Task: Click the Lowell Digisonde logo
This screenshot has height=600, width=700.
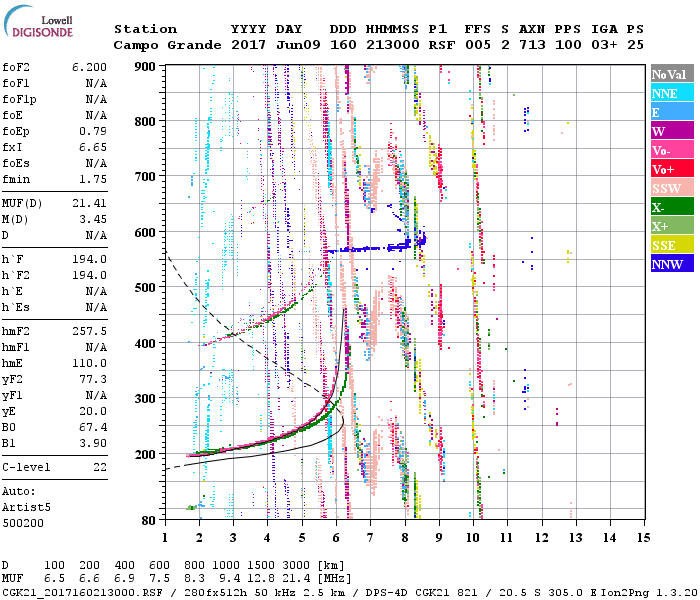Action: 38,21
